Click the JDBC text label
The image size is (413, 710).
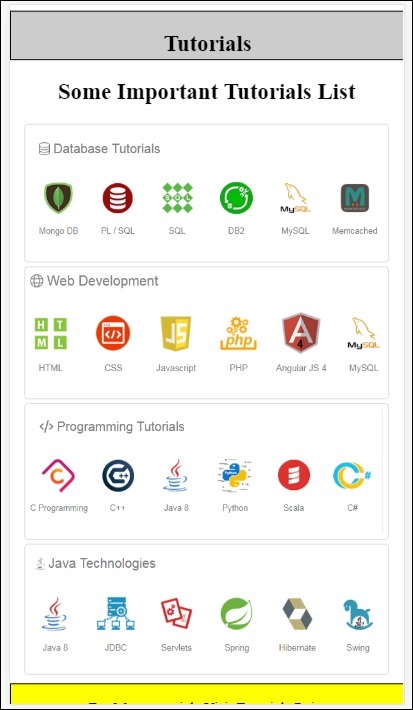point(116,648)
